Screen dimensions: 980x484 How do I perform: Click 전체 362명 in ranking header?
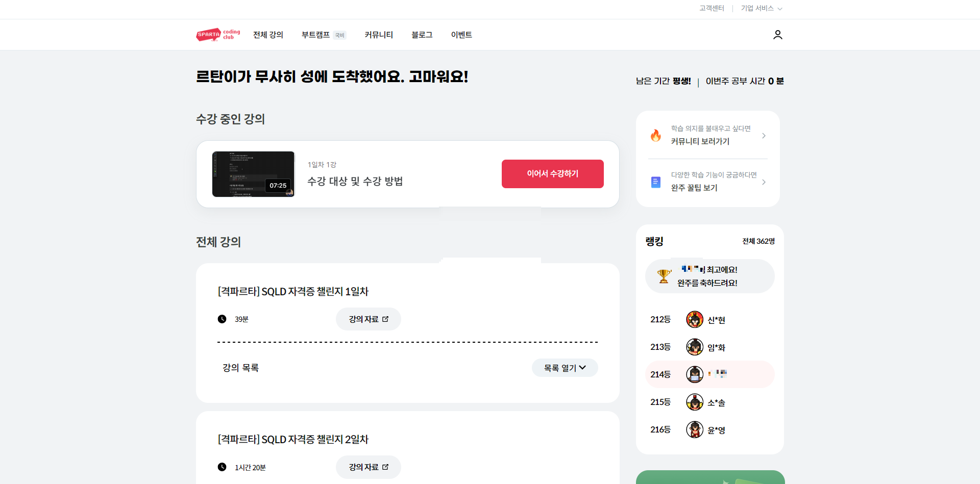[758, 241]
